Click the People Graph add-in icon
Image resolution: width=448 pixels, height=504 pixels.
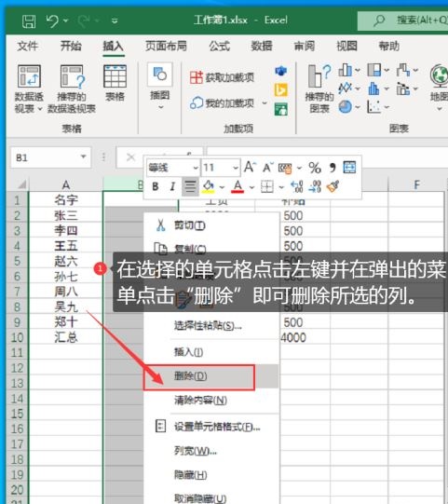click(281, 109)
